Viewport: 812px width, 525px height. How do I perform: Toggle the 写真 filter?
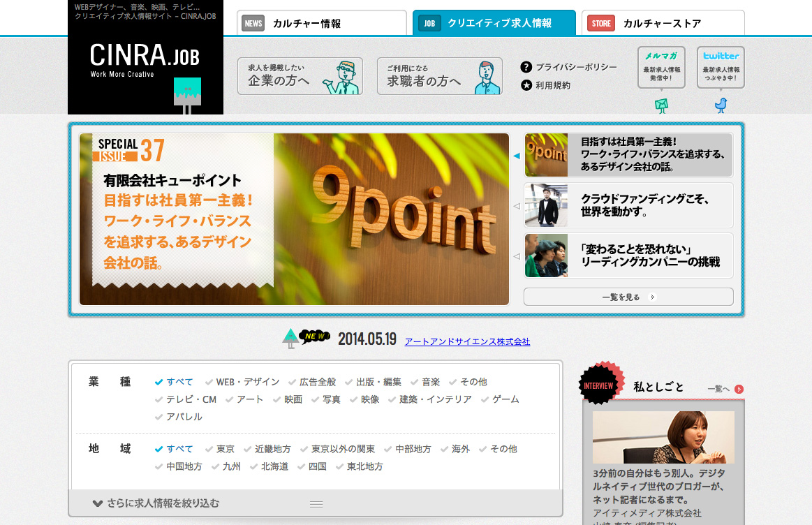tap(326, 399)
